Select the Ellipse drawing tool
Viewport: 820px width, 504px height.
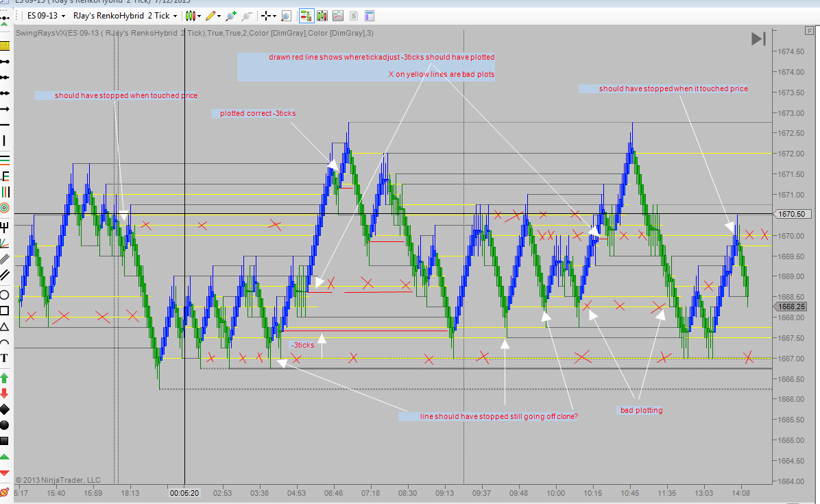pyautogui.click(x=4, y=295)
